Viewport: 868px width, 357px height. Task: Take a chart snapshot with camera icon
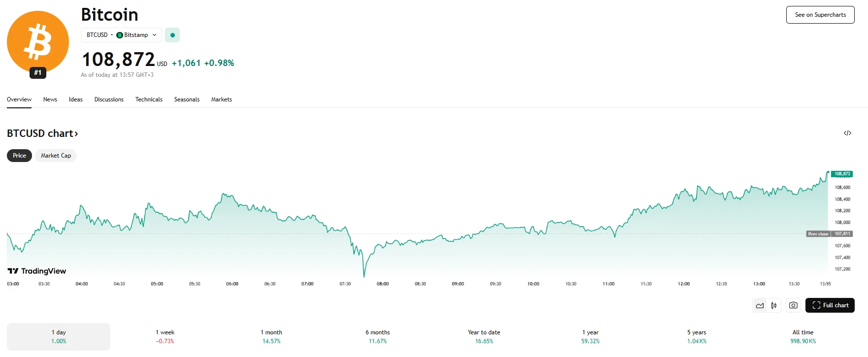pyautogui.click(x=793, y=305)
